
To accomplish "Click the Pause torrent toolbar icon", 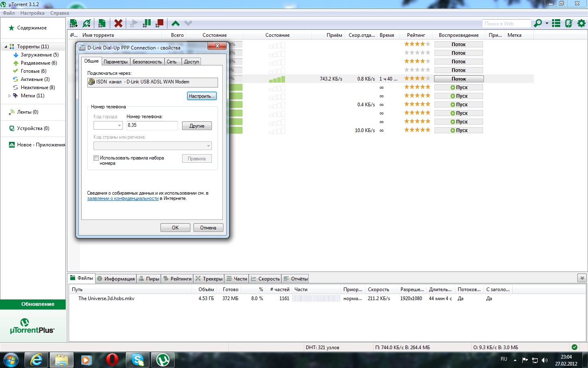I will coord(147,23).
